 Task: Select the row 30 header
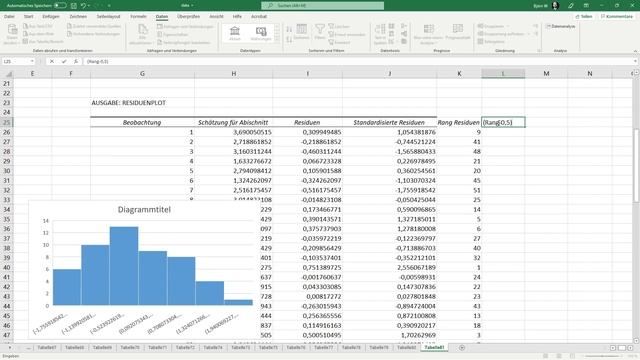(7, 171)
